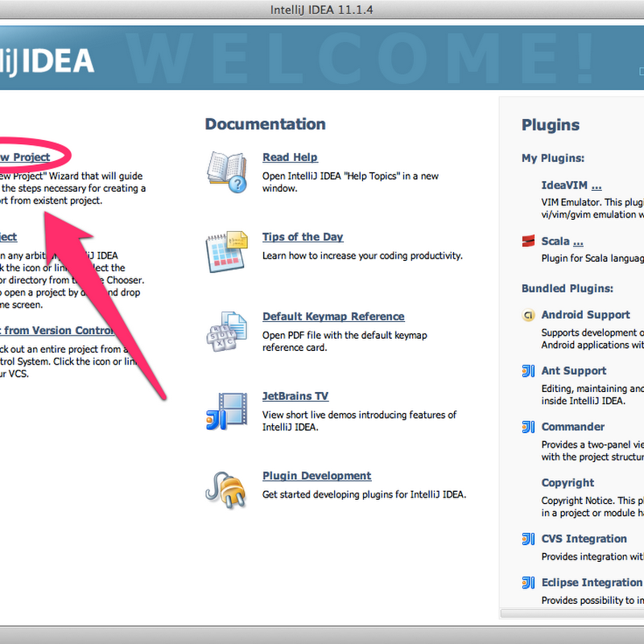Click the ellipsis link next to Scala
Image resolution: width=644 pixels, height=644 pixels.
(578, 242)
